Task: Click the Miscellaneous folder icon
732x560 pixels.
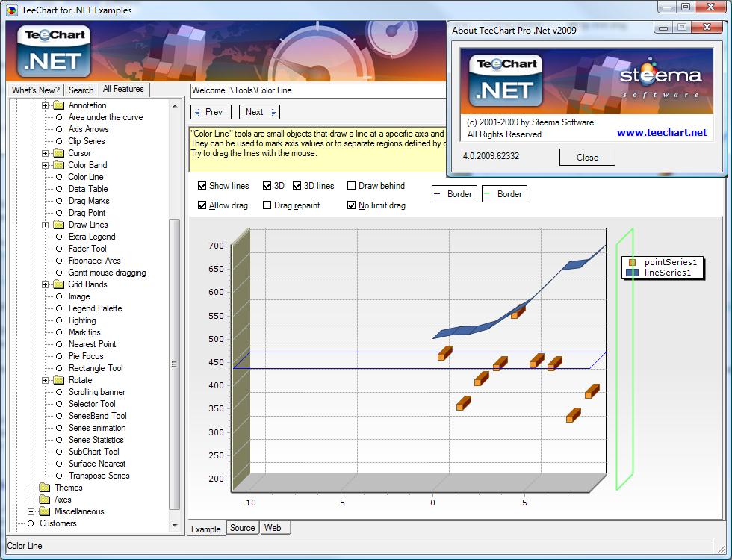Action: coord(45,511)
